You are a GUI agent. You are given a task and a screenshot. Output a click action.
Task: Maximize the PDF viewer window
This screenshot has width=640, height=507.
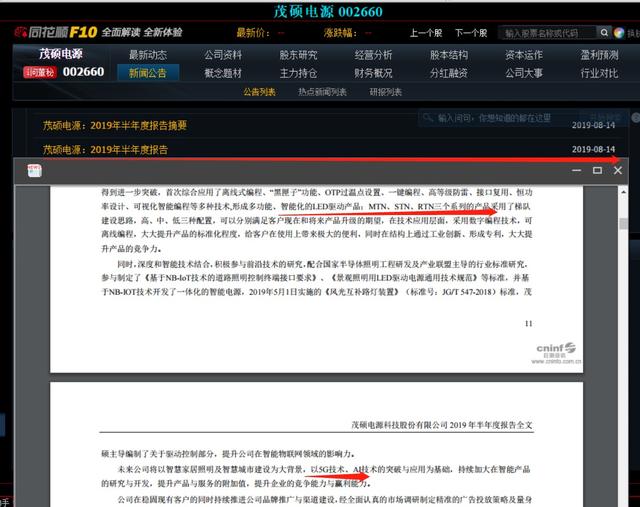[598, 170]
